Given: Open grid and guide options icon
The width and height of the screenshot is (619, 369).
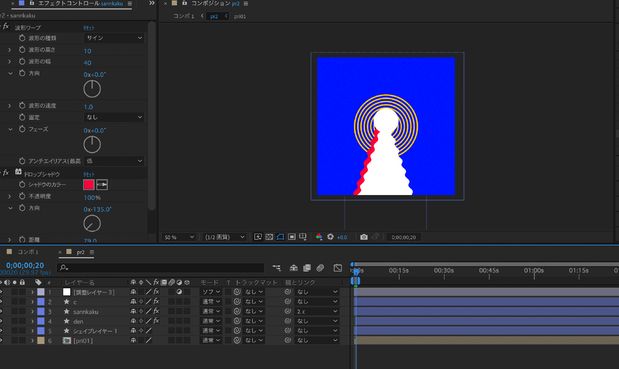Looking at the screenshot, I should [303, 237].
